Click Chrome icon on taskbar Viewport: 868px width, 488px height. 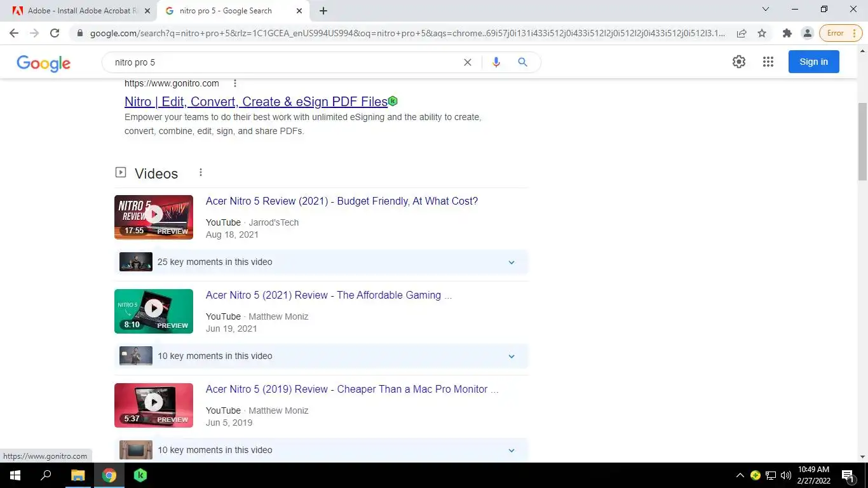pos(109,475)
